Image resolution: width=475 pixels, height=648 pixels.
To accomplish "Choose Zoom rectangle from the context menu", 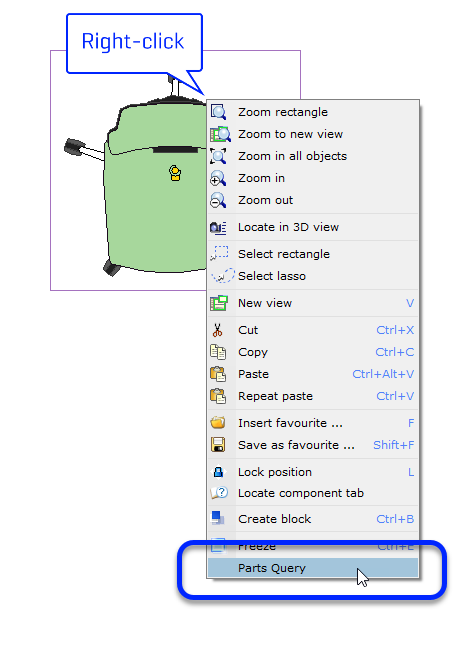I will (313, 112).
